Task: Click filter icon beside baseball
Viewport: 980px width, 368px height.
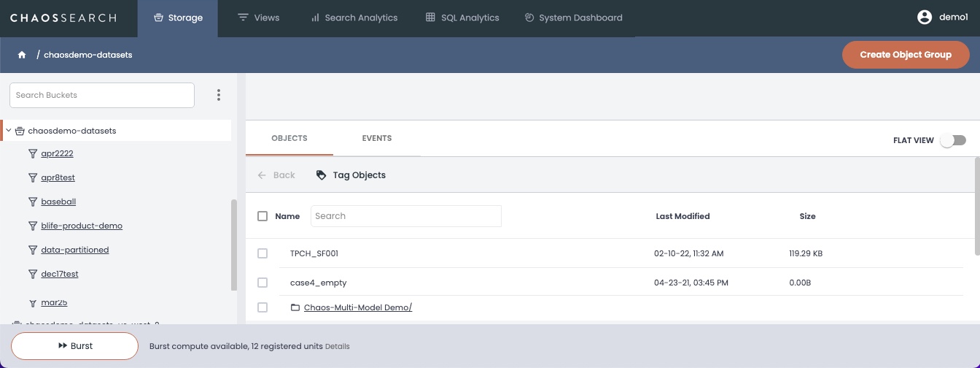Action: [33, 202]
